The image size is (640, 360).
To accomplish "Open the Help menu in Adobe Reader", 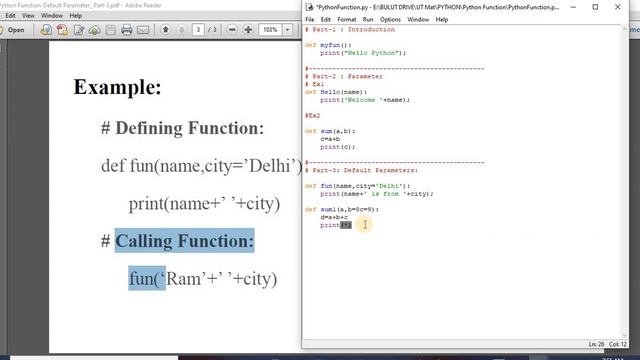I will (76, 16).
